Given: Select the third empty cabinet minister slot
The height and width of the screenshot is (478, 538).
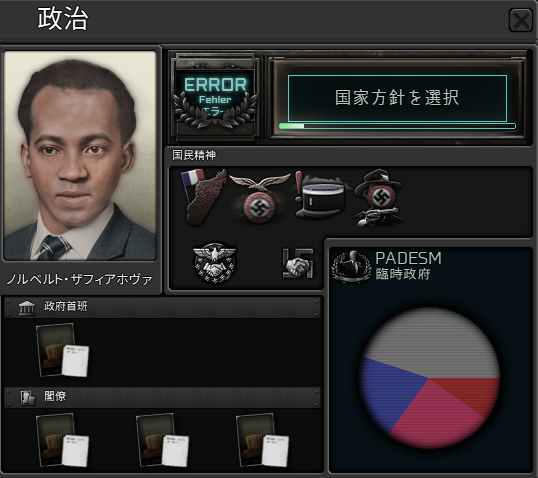Looking at the screenshot, I should coord(262,440).
